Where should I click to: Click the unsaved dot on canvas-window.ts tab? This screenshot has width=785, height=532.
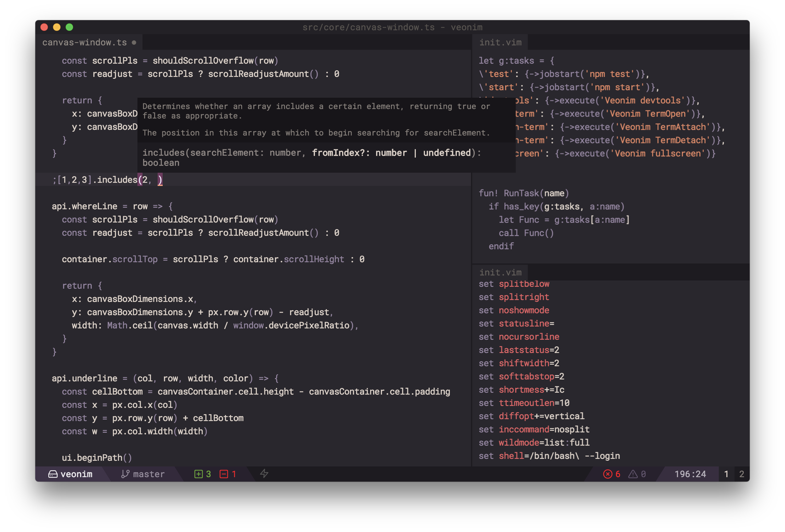coord(134,43)
